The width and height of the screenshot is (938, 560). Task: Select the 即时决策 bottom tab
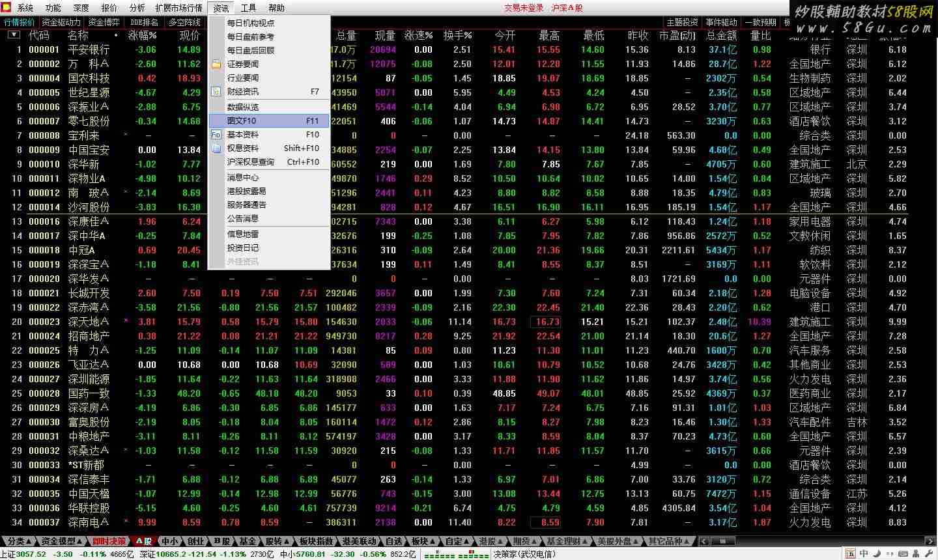109,541
